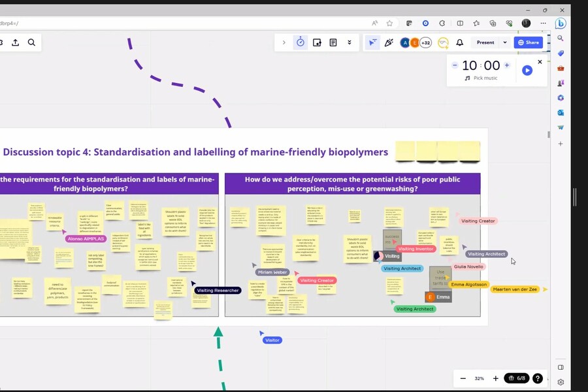
Task: Click the Present button
Action: tap(485, 42)
